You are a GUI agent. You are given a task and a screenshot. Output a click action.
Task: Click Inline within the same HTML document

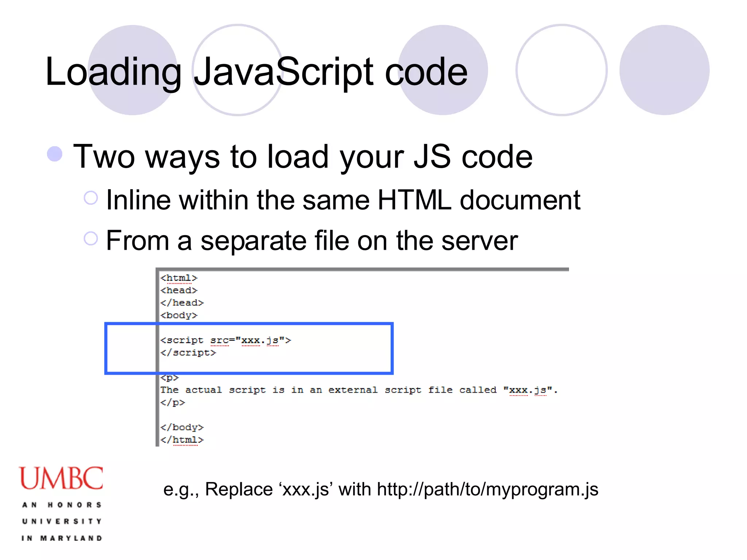coord(343,200)
